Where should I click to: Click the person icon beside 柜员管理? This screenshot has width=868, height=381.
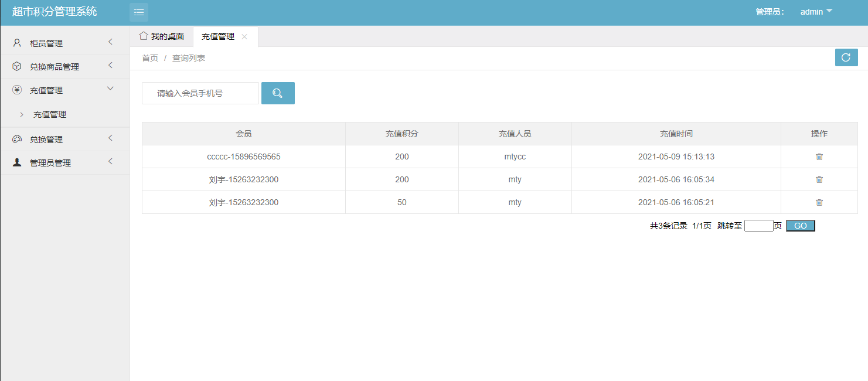tap(17, 43)
